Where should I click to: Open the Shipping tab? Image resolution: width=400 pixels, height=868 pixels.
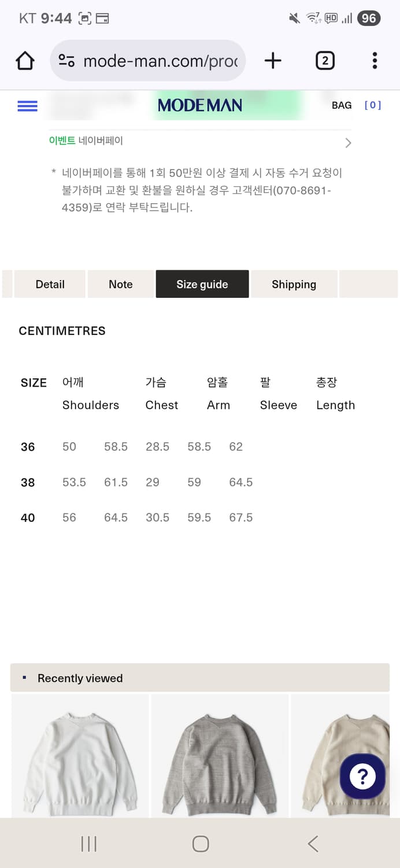point(294,284)
